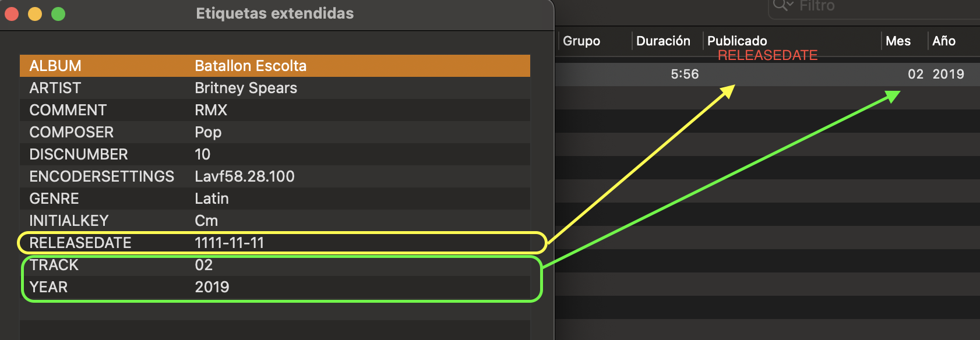This screenshot has height=340, width=980.
Task: Select the COMPOSER tag row
Action: click(x=274, y=132)
